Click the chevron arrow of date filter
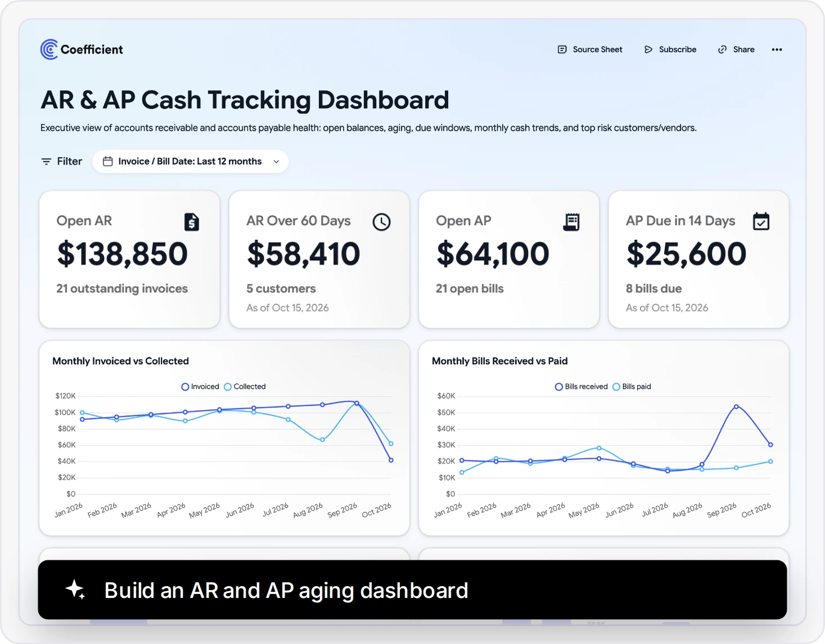This screenshot has height=644, width=825. pyautogui.click(x=276, y=161)
